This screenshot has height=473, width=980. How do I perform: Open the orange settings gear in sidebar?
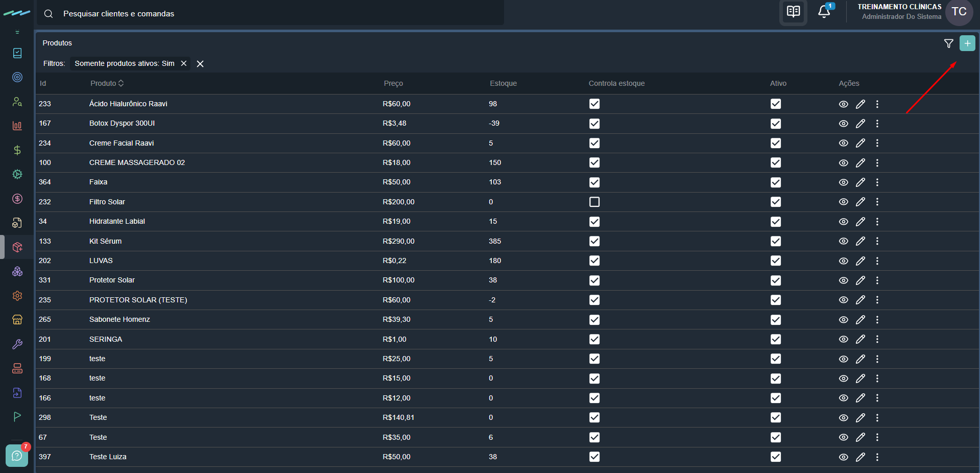(17, 296)
